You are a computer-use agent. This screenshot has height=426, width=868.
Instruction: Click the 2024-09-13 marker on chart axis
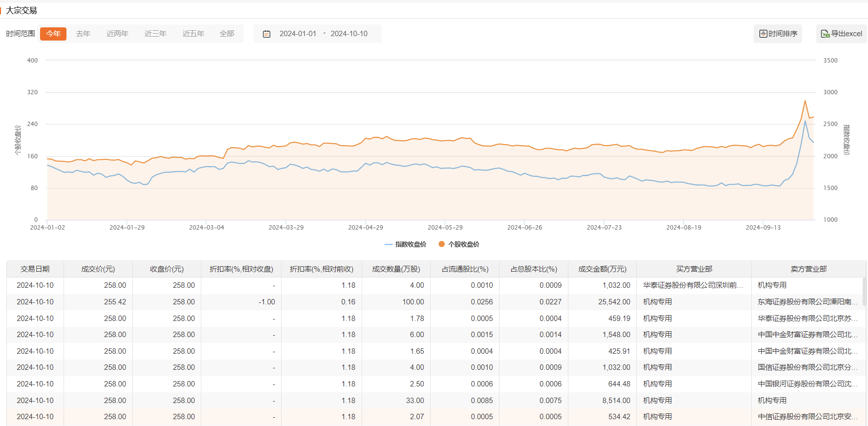(763, 227)
